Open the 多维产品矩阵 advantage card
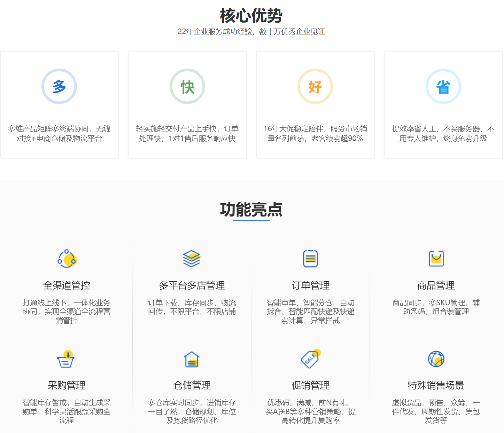 (x=59, y=104)
